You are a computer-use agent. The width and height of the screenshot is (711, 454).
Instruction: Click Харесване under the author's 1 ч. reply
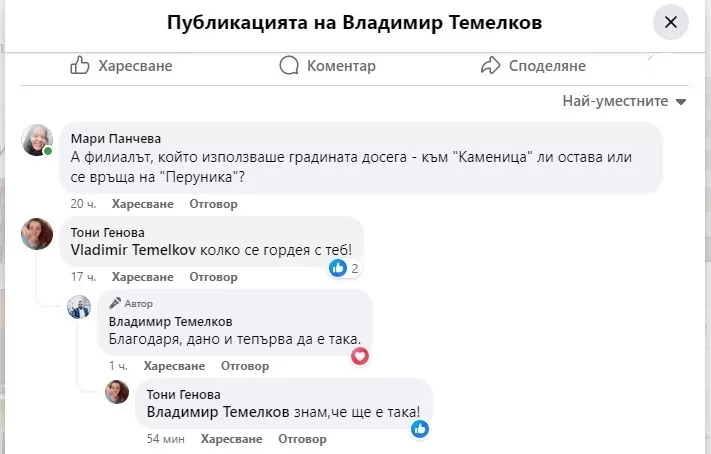[x=174, y=366]
